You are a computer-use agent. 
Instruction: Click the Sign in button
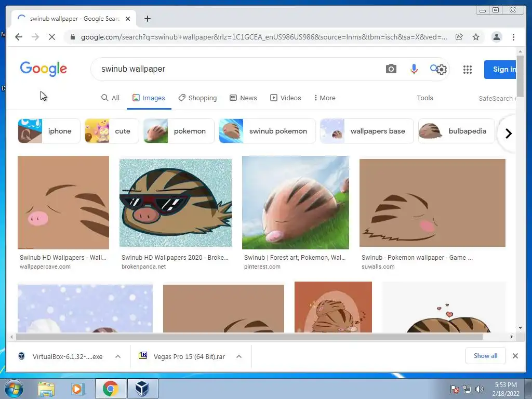pos(500,69)
